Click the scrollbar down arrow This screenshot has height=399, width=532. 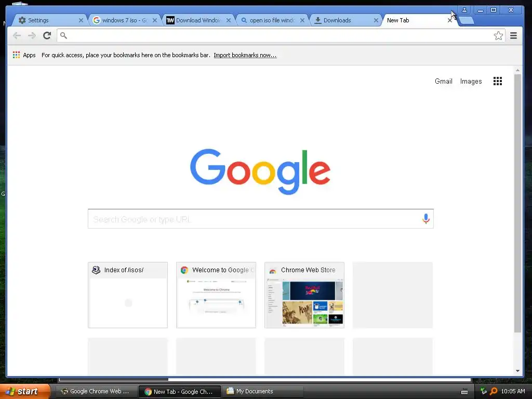(517, 371)
